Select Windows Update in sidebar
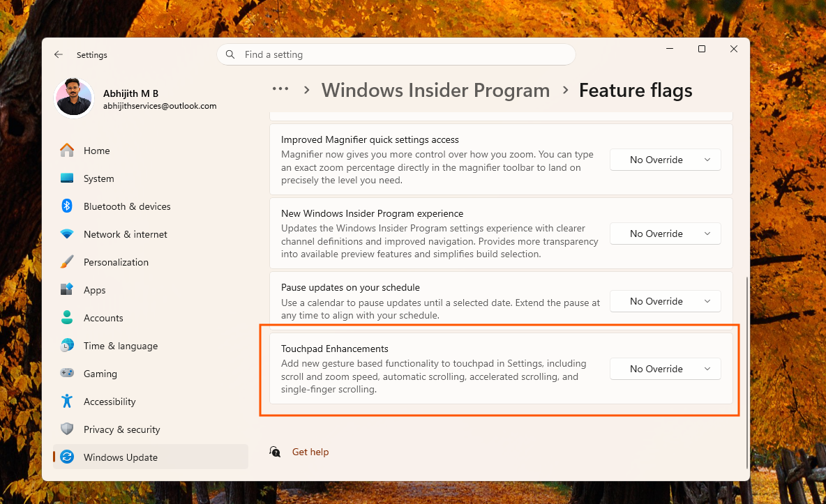The image size is (826, 504). pyautogui.click(x=150, y=457)
